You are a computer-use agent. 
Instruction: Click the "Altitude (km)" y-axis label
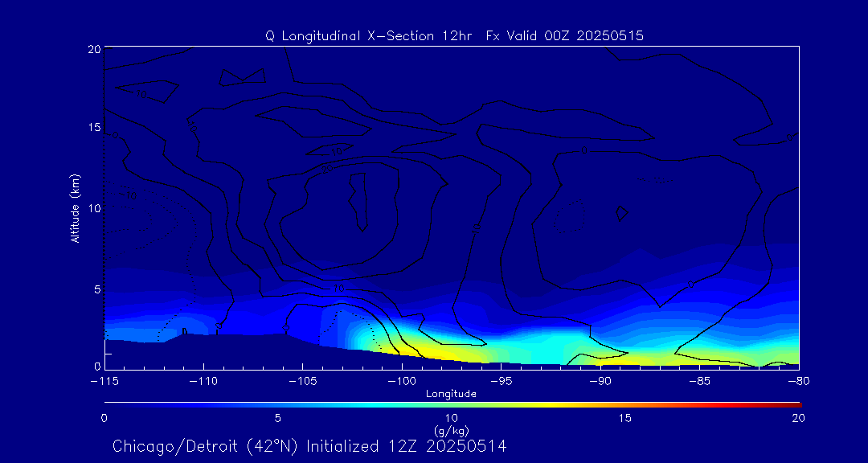click(75, 208)
